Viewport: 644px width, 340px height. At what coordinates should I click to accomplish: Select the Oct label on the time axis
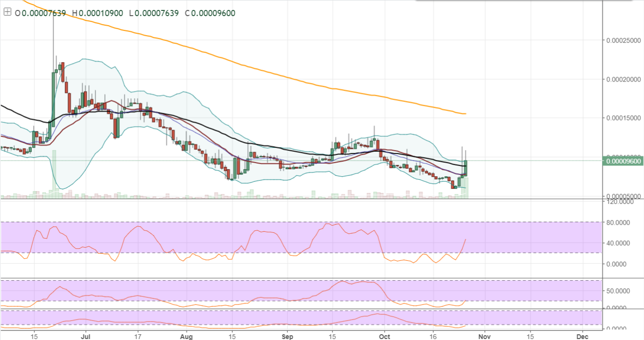pos(384,337)
